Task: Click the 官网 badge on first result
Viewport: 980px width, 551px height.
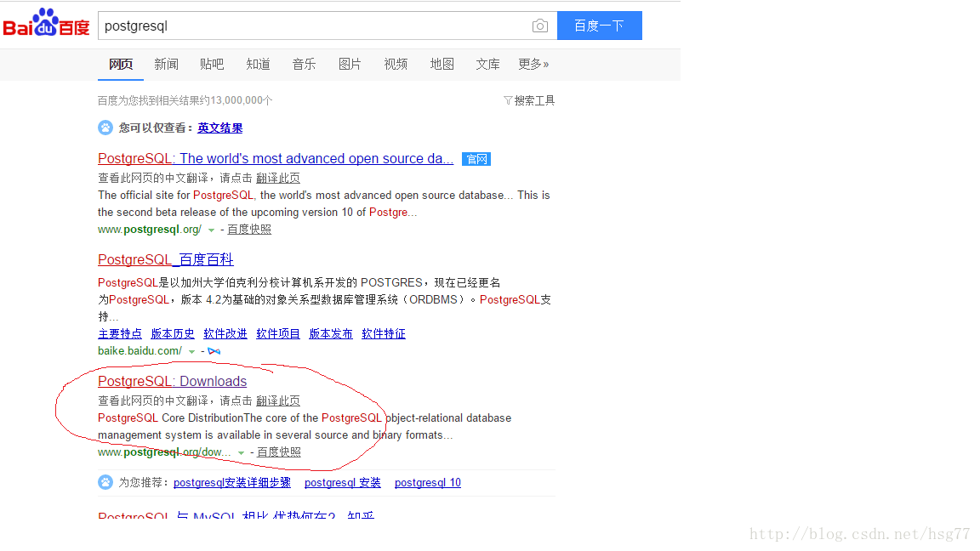Action: (x=476, y=159)
